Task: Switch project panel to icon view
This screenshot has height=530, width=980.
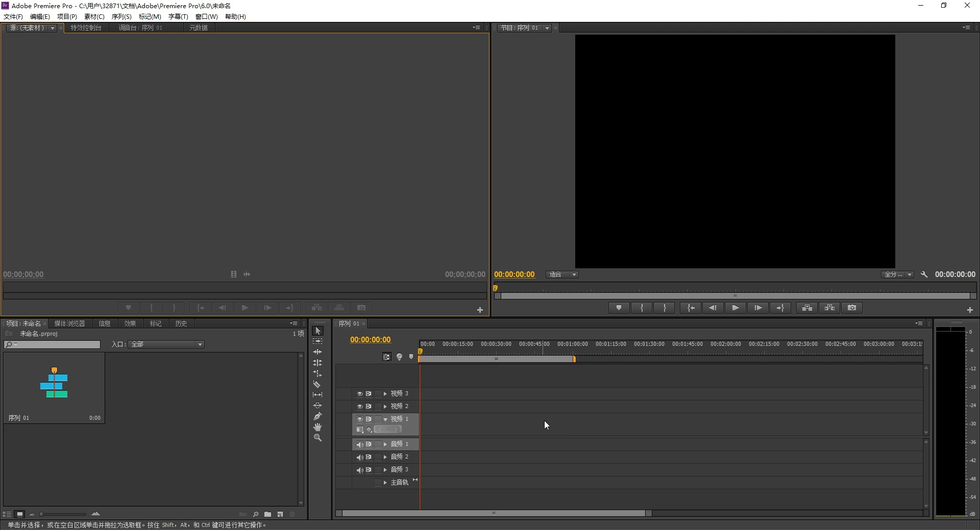Action: tap(19, 514)
